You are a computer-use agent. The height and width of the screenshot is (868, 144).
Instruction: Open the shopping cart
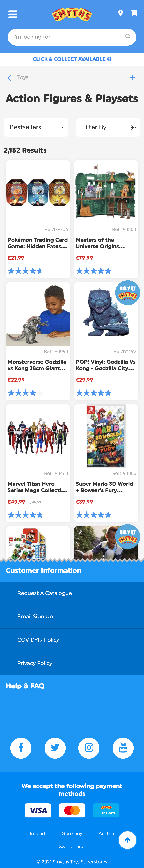pos(134,13)
